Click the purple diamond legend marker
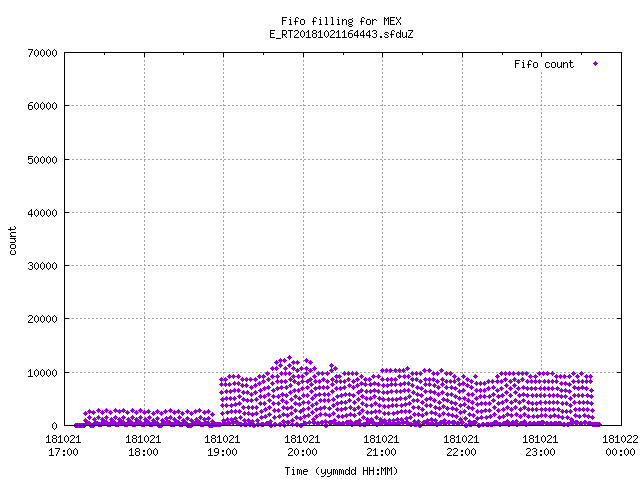This screenshot has width=640, height=480. (596, 64)
